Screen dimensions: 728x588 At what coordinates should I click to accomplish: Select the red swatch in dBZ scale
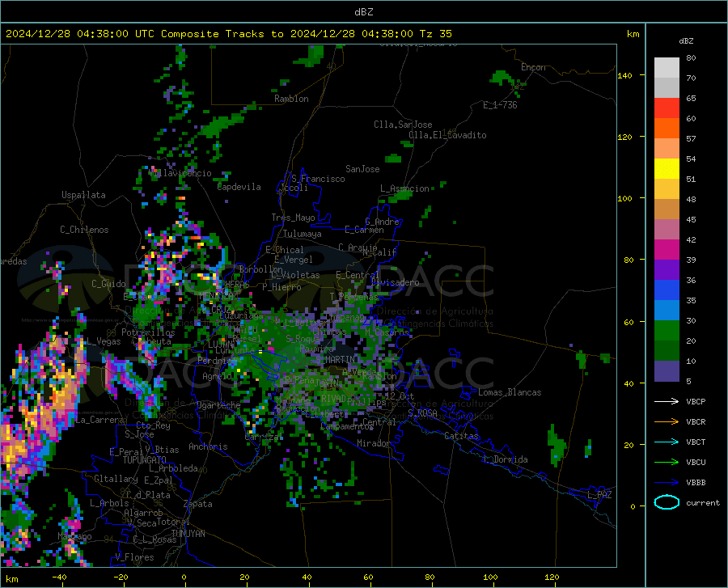(667, 108)
